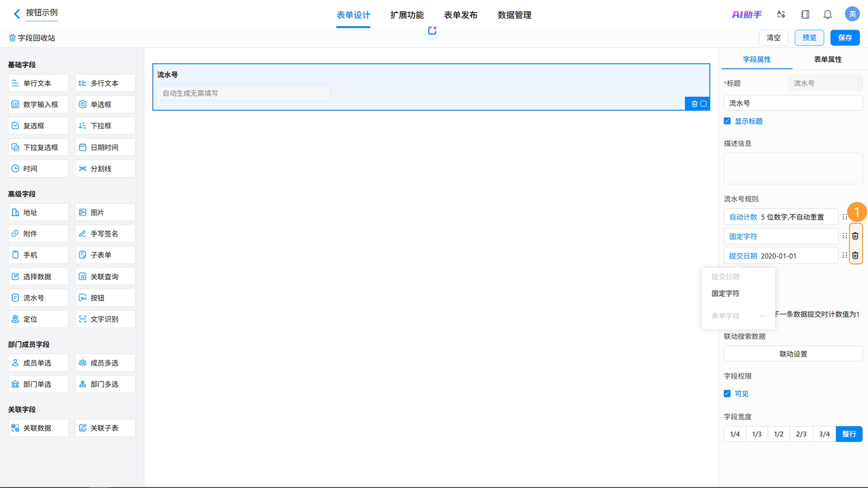The width and height of the screenshot is (868, 488).
Task: Click the trash icon on 流水号 field card
Action: [694, 104]
